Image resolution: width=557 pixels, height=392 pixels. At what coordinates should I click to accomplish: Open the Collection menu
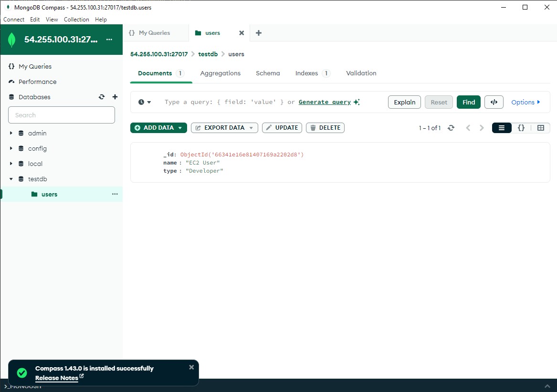tap(76, 20)
